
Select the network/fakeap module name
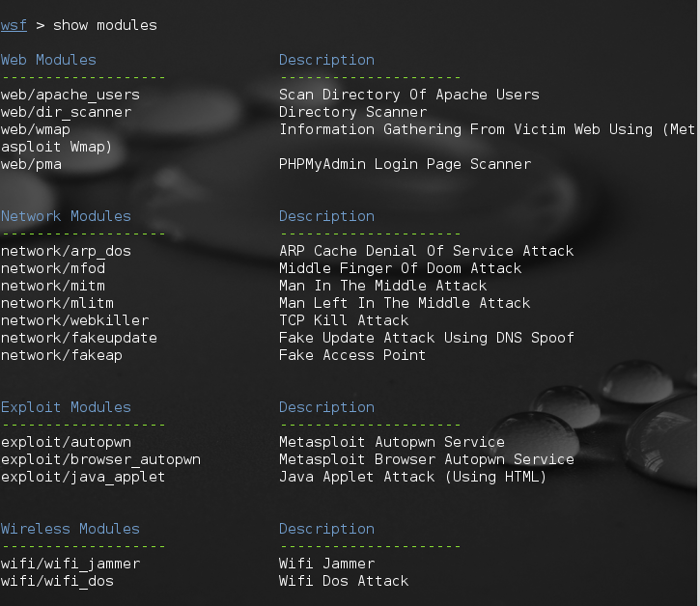pos(61,355)
